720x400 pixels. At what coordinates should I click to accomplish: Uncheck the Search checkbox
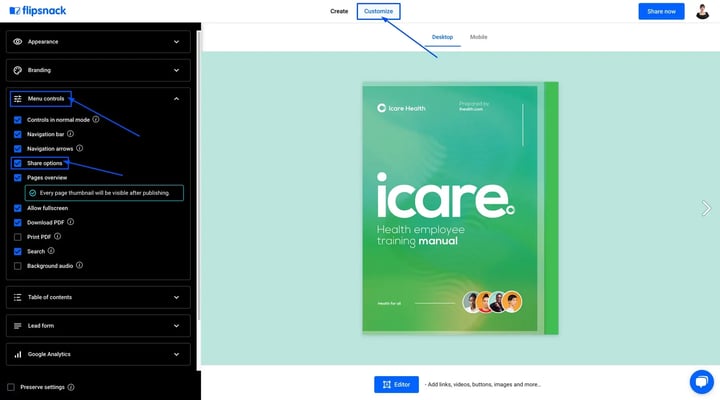(17, 252)
